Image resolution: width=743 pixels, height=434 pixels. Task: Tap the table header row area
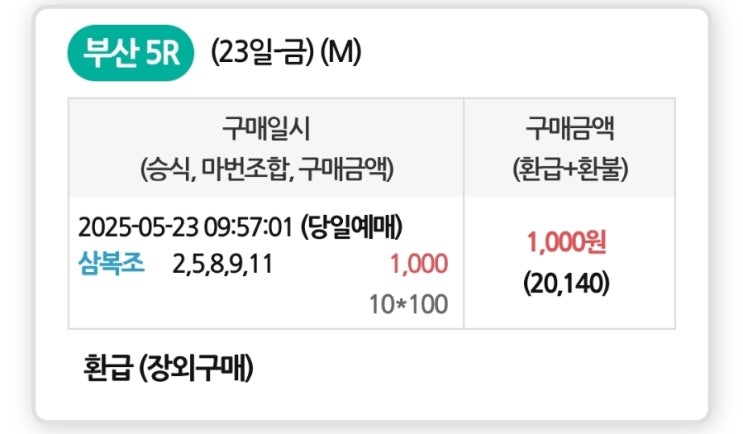[x=372, y=148]
